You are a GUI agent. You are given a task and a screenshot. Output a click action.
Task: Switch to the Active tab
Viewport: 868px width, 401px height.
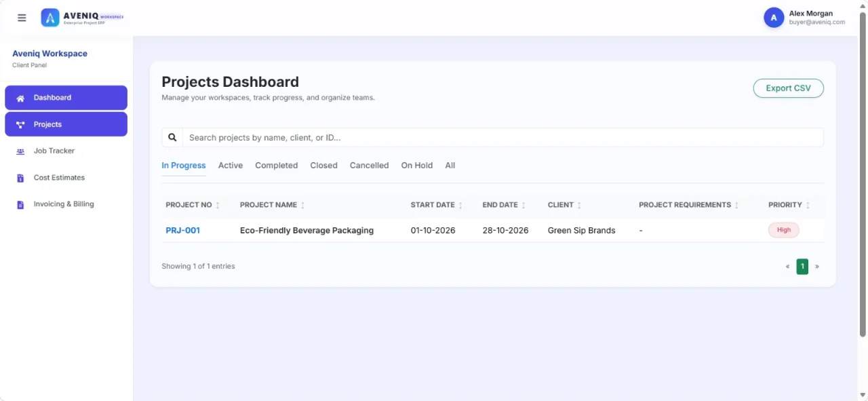tap(231, 166)
